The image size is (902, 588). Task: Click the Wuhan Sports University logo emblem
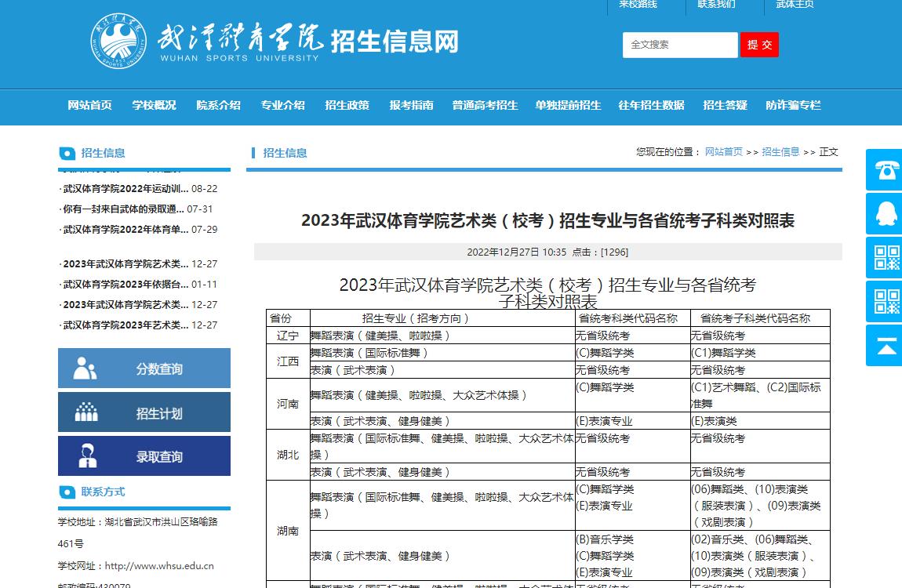[x=118, y=42]
